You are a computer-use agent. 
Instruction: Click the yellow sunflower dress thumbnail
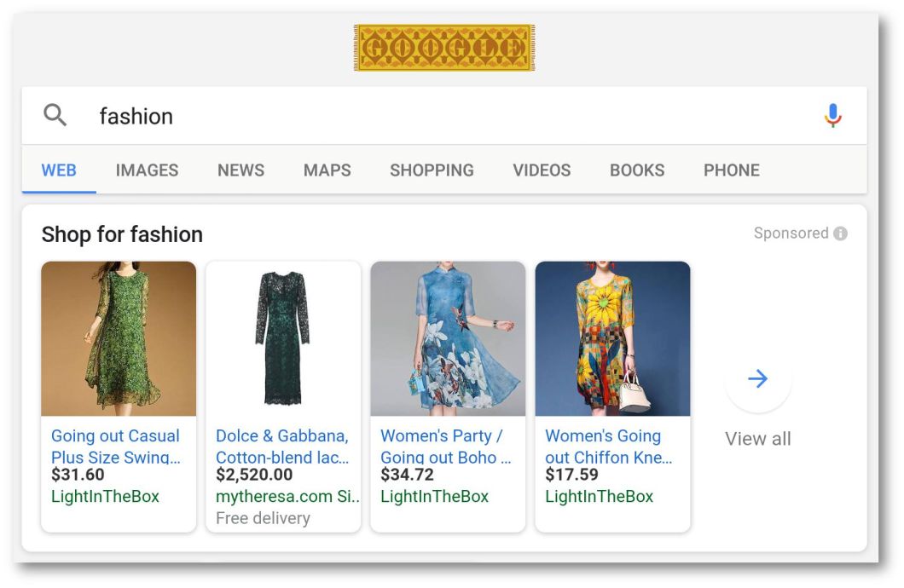[611, 338]
